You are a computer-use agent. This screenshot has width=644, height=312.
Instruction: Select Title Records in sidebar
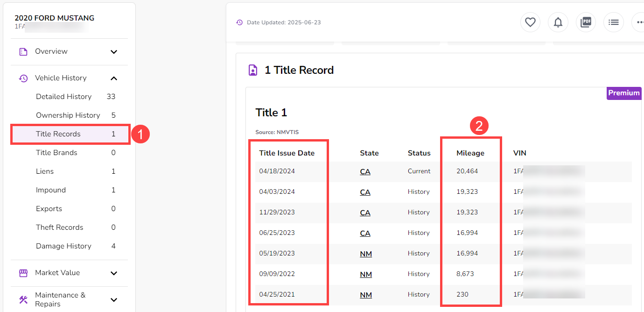[x=70, y=134]
